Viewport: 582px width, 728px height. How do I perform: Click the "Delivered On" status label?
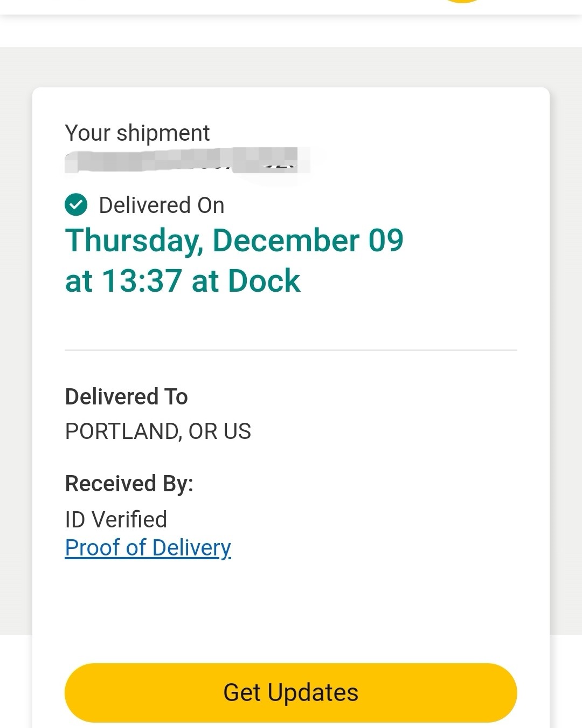[x=161, y=205]
